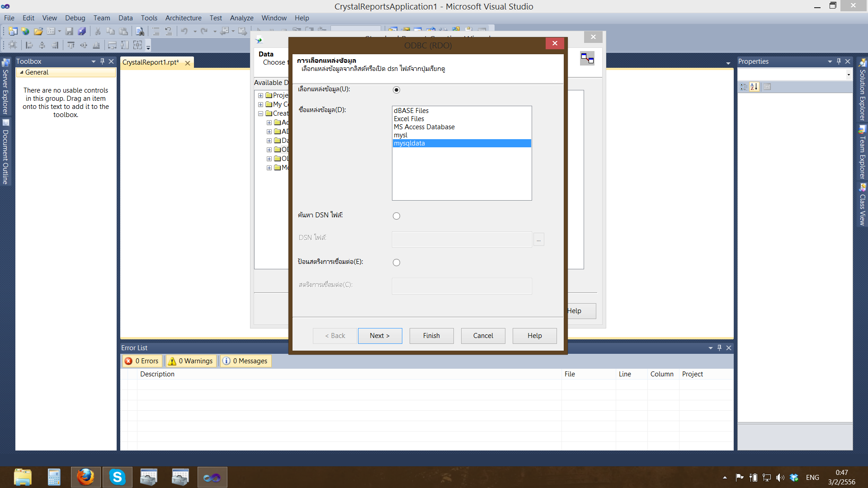Select MS Access Database data source
The image size is (868, 488).
point(462,127)
